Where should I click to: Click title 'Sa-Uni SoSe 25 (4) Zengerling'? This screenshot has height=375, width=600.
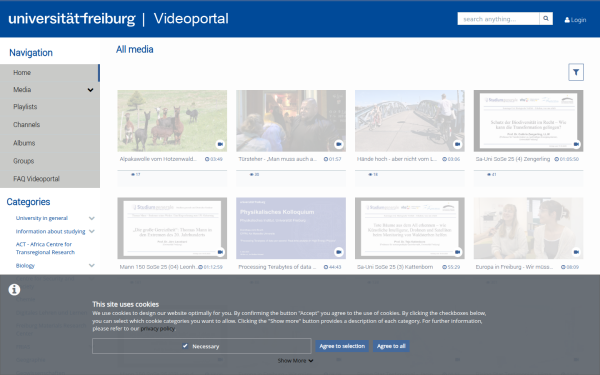(513, 159)
